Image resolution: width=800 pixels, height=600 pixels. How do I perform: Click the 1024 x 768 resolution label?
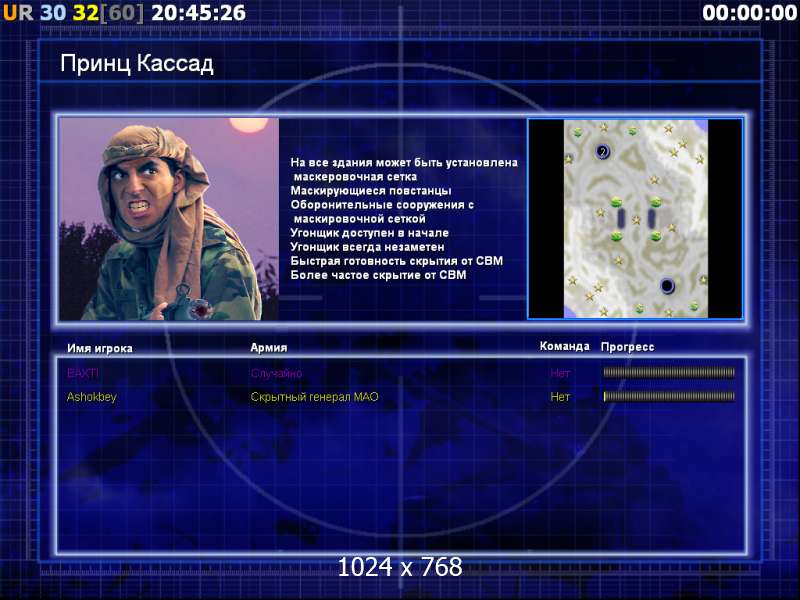pyautogui.click(x=400, y=567)
